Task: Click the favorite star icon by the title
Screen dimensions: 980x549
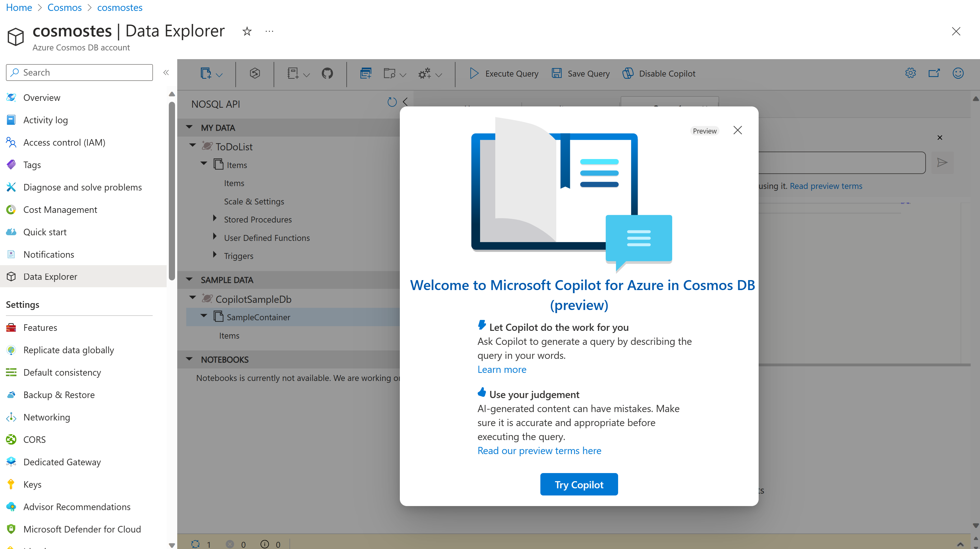Action: pyautogui.click(x=247, y=31)
